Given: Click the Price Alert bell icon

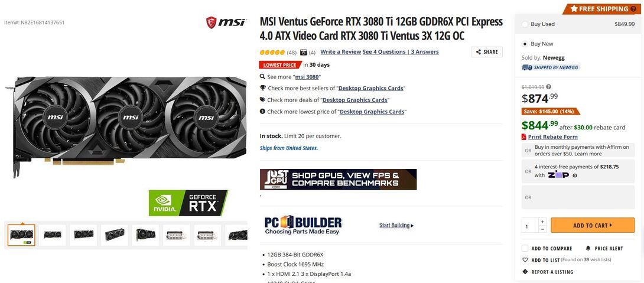Looking at the screenshot, I should point(588,248).
